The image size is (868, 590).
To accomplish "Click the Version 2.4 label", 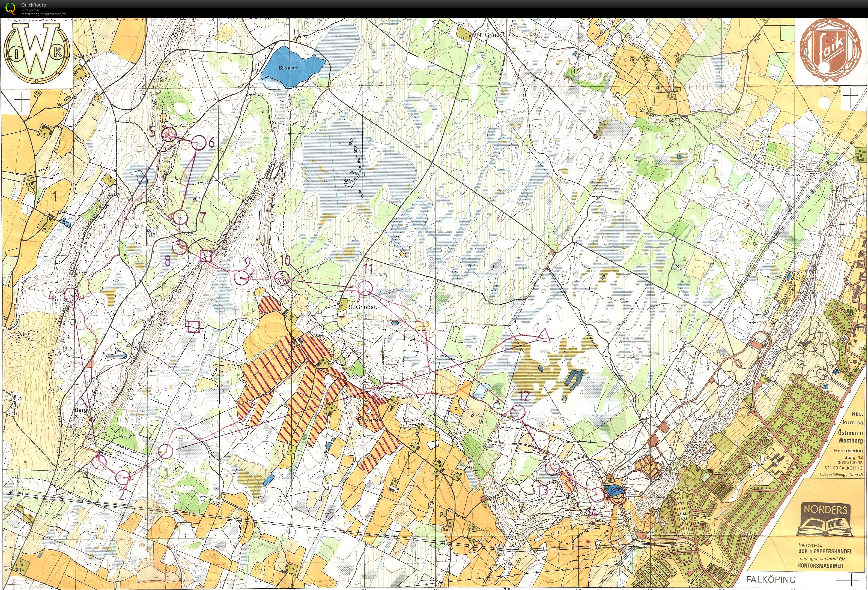I will tap(30, 10).
